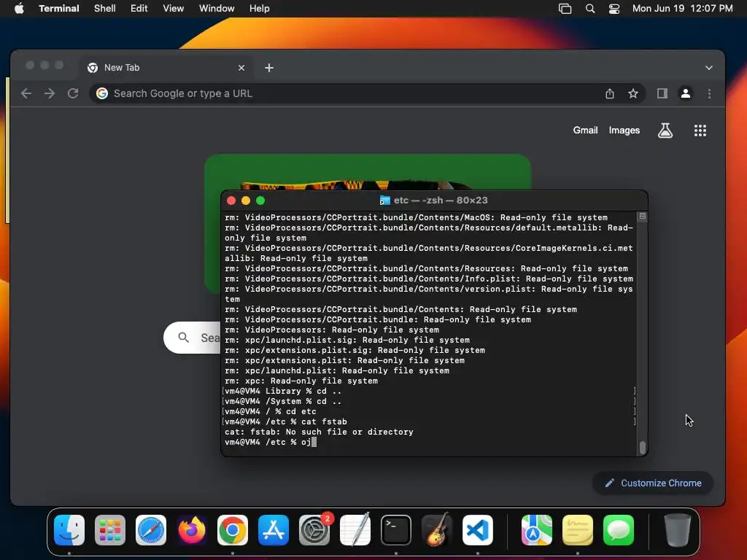Toggle the Chrome side panel
747x560 pixels.
pyautogui.click(x=662, y=93)
